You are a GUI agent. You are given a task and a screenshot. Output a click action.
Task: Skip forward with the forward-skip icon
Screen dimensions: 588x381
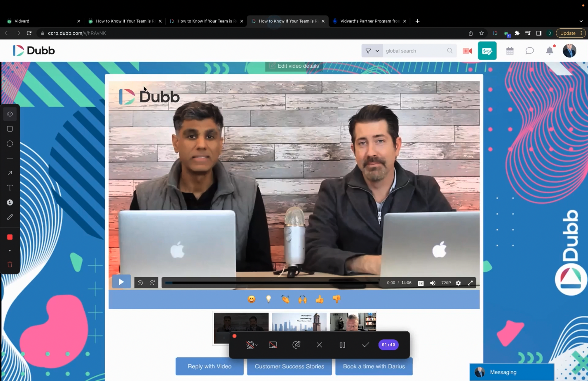[x=152, y=283]
